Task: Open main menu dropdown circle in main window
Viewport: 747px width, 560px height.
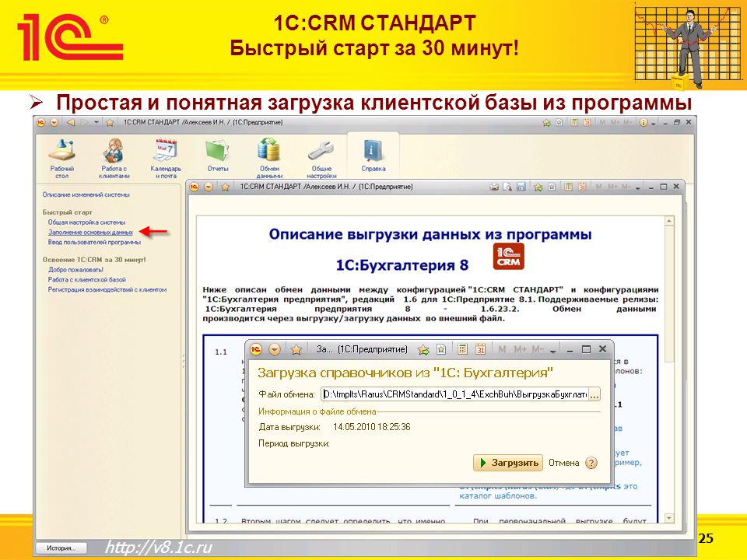Action: (x=54, y=122)
